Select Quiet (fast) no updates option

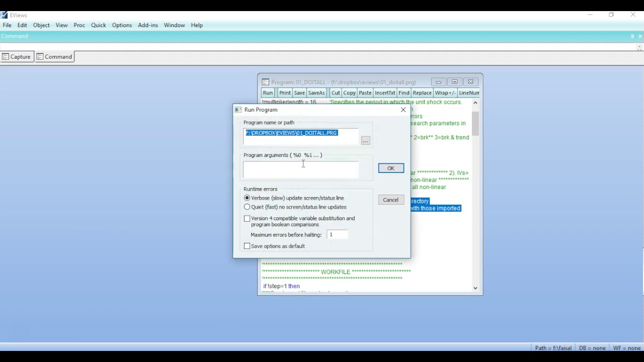tap(296, 207)
